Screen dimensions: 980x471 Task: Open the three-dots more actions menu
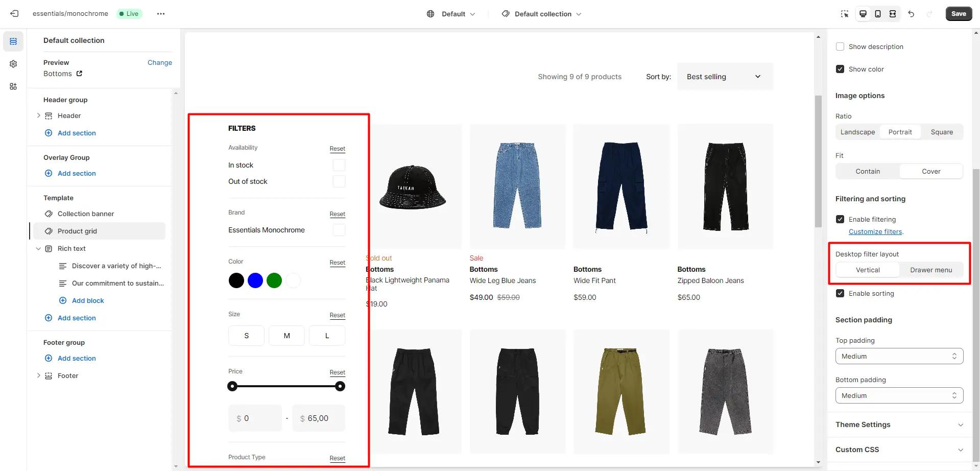[x=161, y=14]
